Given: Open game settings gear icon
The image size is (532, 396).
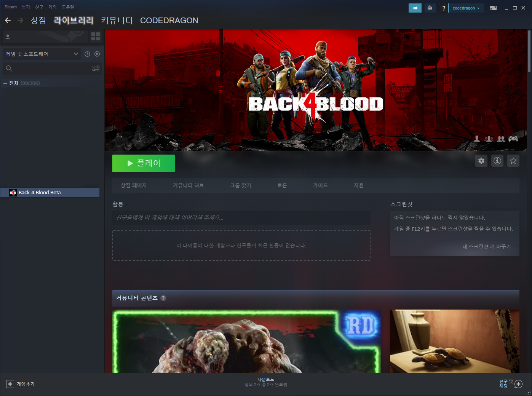Looking at the screenshot, I should (x=481, y=161).
